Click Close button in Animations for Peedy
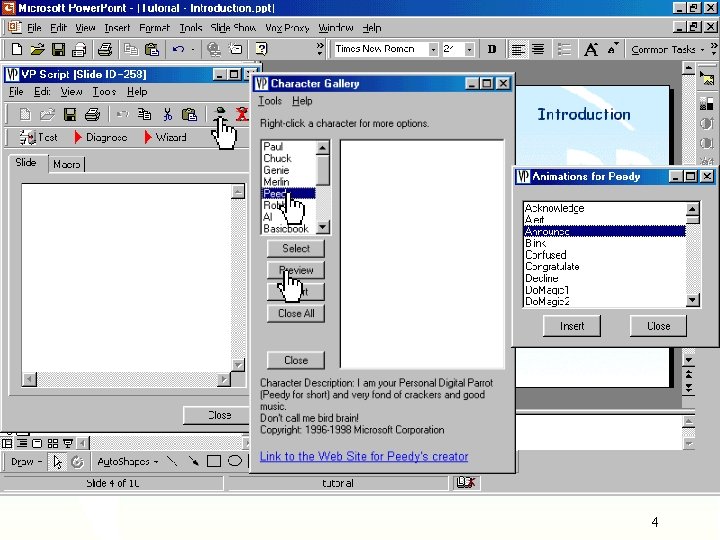Screen dimensions: 720x540 (658, 326)
